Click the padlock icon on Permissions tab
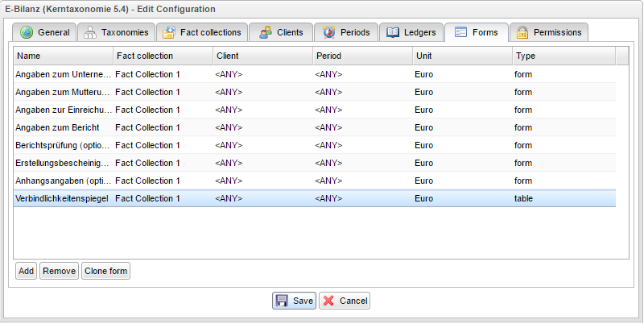The width and height of the screenshot is (644, 324). click(522, 32)
